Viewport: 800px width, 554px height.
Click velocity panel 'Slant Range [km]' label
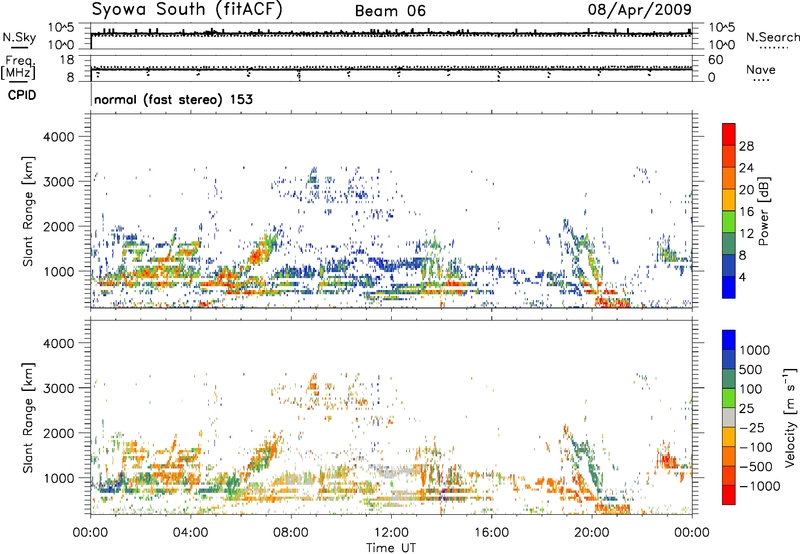coord(28,418)
